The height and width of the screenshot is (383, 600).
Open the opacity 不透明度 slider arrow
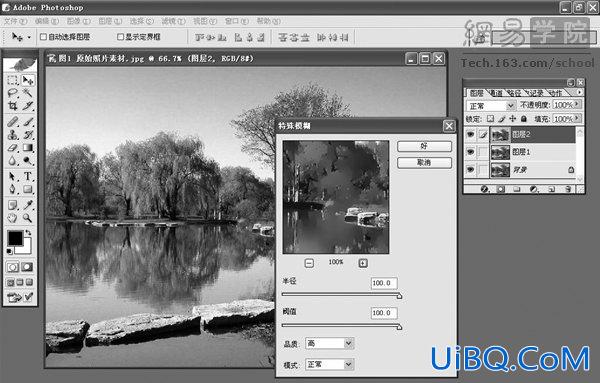[577, 104]
